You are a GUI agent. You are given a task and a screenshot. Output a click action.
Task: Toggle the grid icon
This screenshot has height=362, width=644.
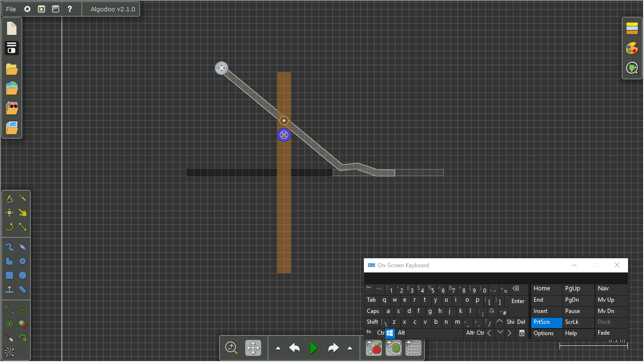[413, 348]
